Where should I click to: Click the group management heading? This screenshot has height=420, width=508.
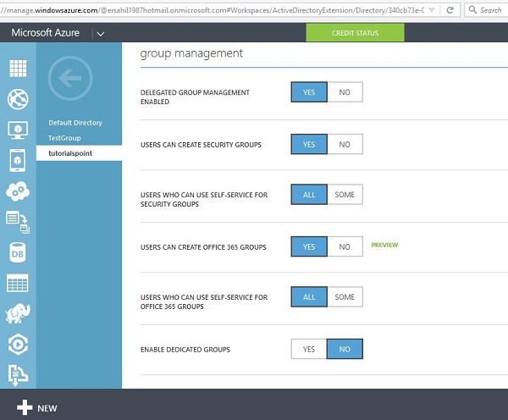click(191, 53)
